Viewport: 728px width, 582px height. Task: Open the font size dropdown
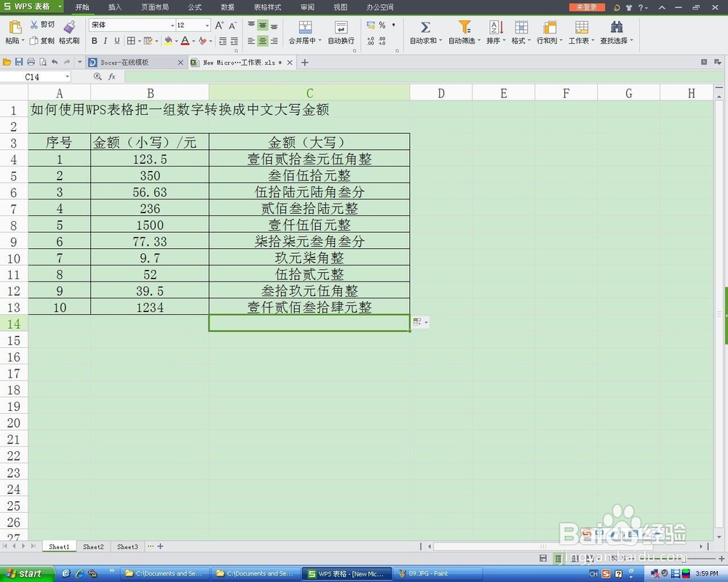(x=207, y=25)
